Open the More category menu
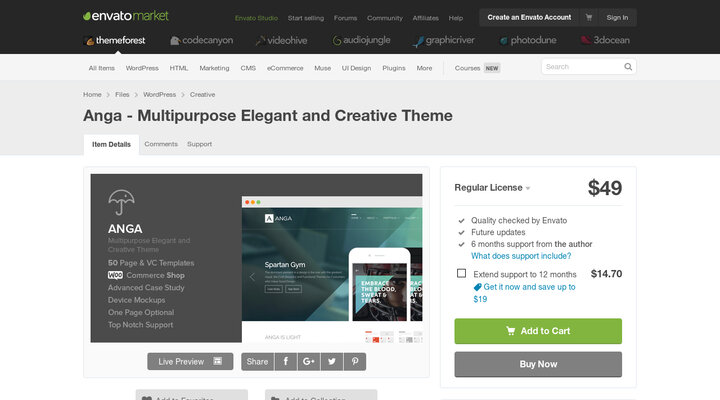Viewport: 720px width, 400px height. point(424,68)
